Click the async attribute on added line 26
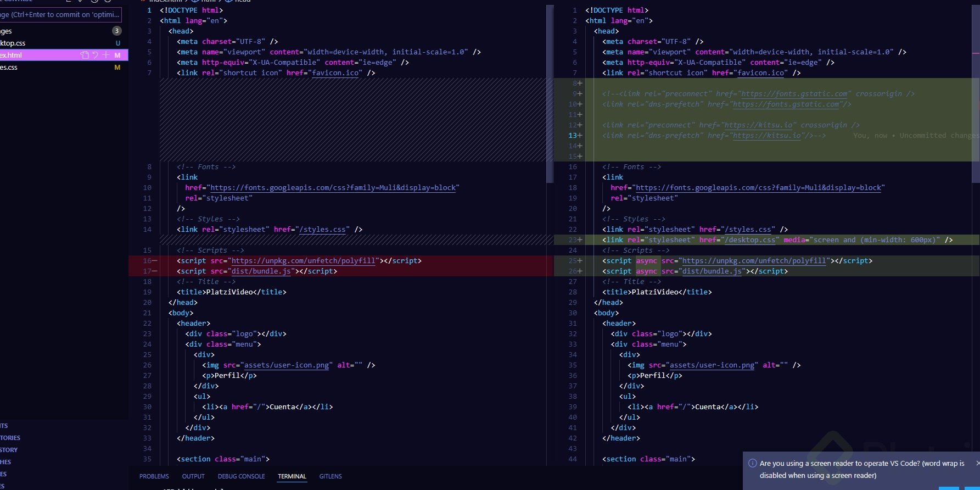This screenshot has height=490, width=980. 646,271
